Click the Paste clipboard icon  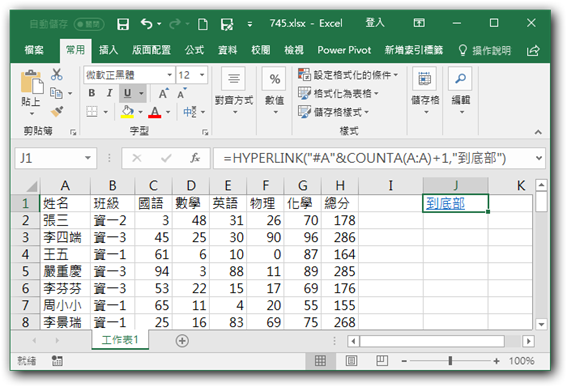pos(32,81)
